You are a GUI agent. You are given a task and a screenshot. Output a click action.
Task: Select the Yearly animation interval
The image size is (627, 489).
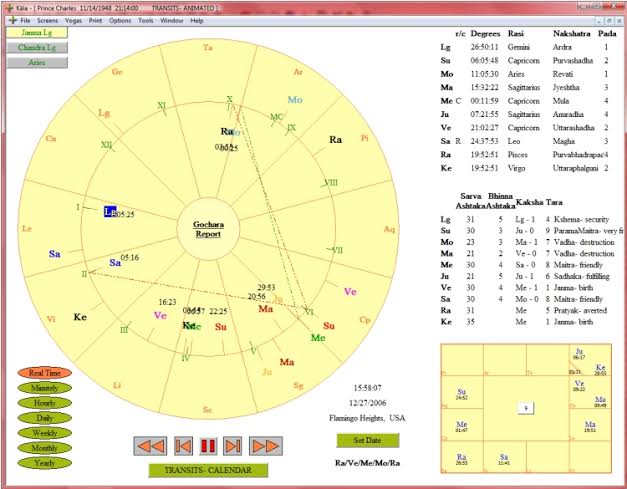[45, 463]
